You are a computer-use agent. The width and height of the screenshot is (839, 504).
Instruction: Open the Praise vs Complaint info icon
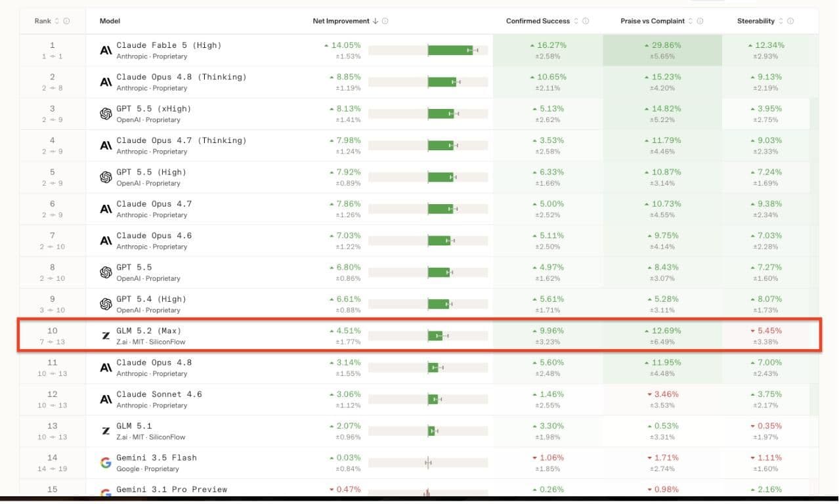click(x=700, y=21)
